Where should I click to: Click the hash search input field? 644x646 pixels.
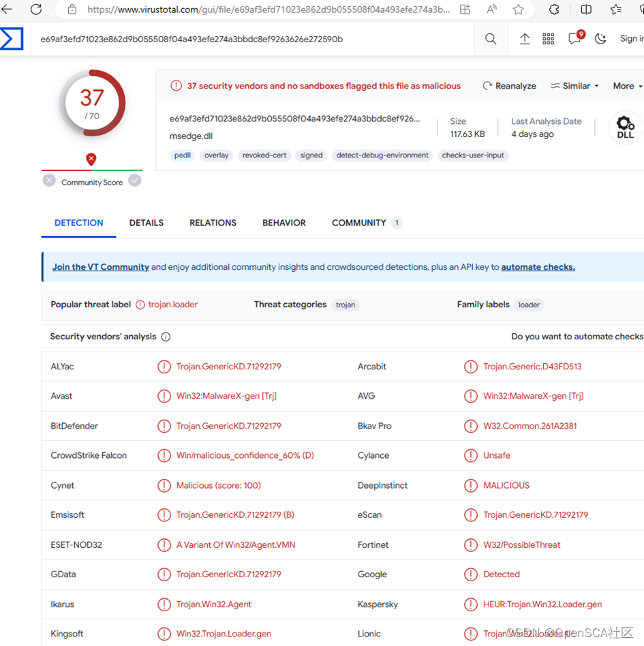tap(251, 39)
